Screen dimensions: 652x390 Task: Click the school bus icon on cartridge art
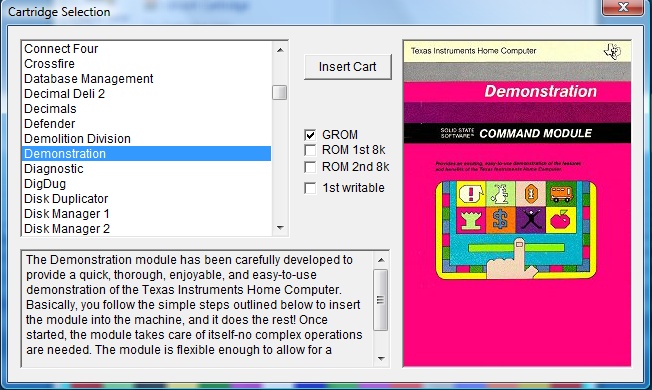(x=561, y=194)
